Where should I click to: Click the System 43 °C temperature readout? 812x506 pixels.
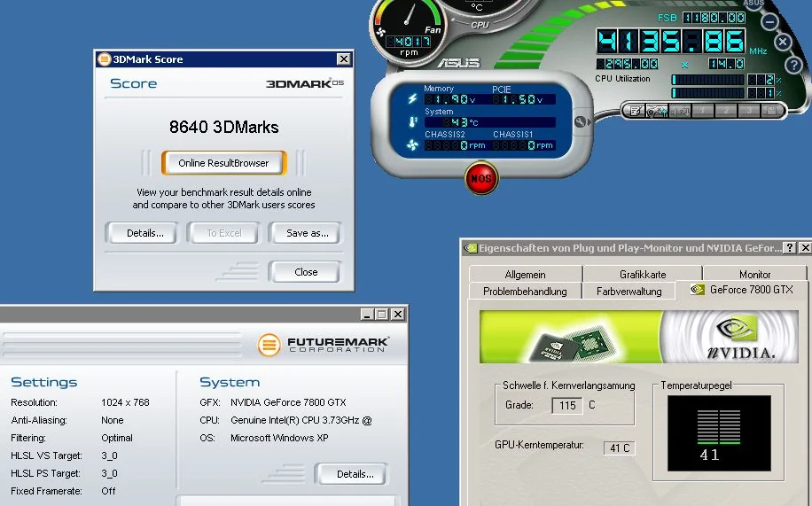click(490, 122)
